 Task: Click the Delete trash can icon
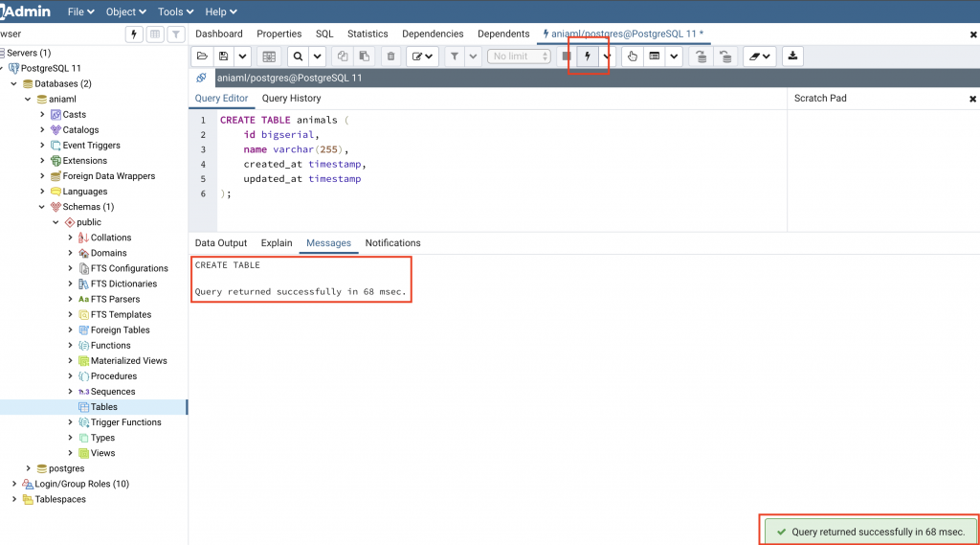(x=390, y=57)
